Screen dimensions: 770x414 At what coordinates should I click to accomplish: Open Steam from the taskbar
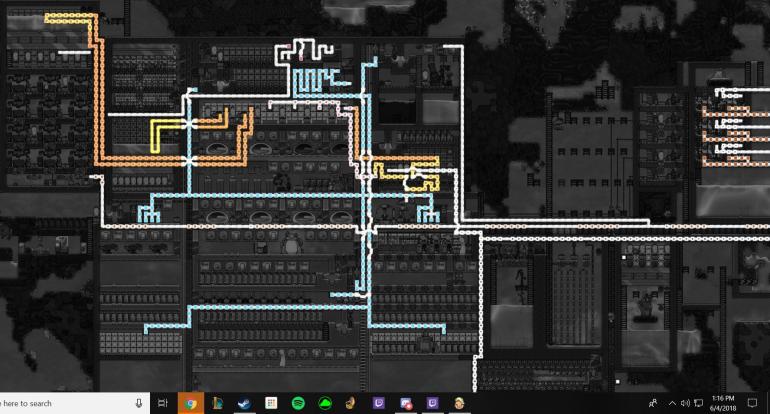[x=244, y=403]
